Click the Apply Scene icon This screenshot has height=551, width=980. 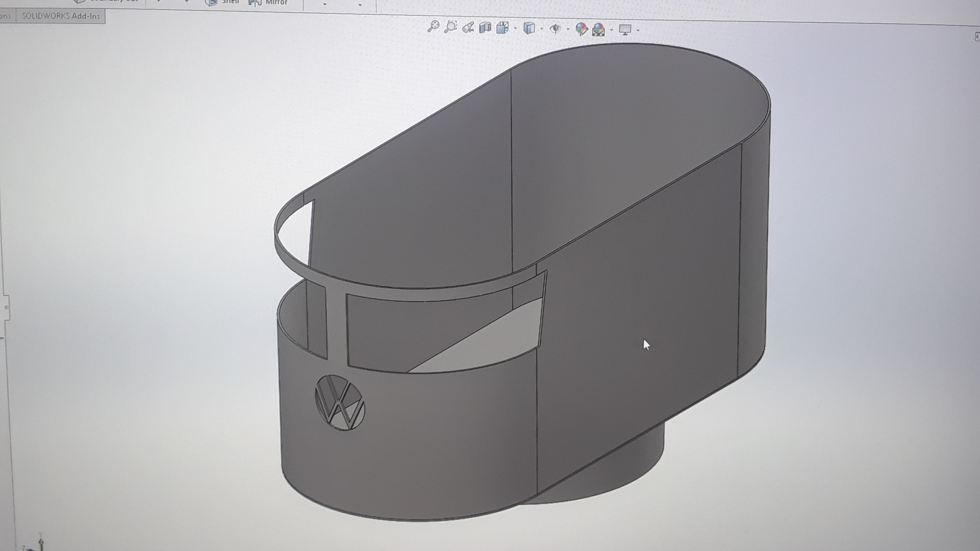(x=599, y=30)
